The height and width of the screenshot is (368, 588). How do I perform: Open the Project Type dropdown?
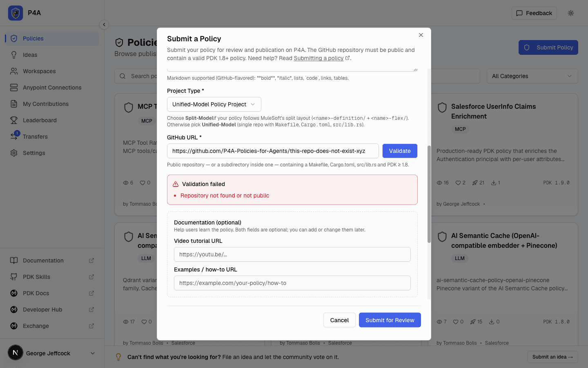click(214, 104)
